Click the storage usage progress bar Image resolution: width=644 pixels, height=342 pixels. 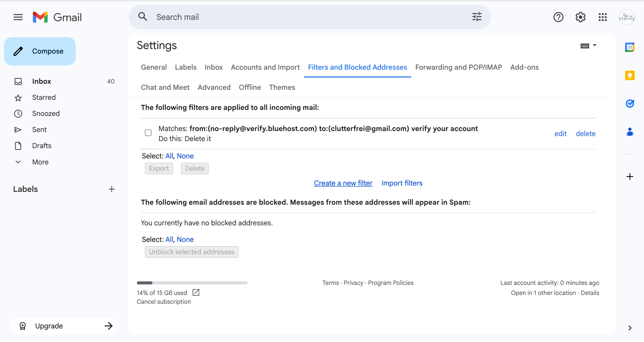click(x=192, y=283)
